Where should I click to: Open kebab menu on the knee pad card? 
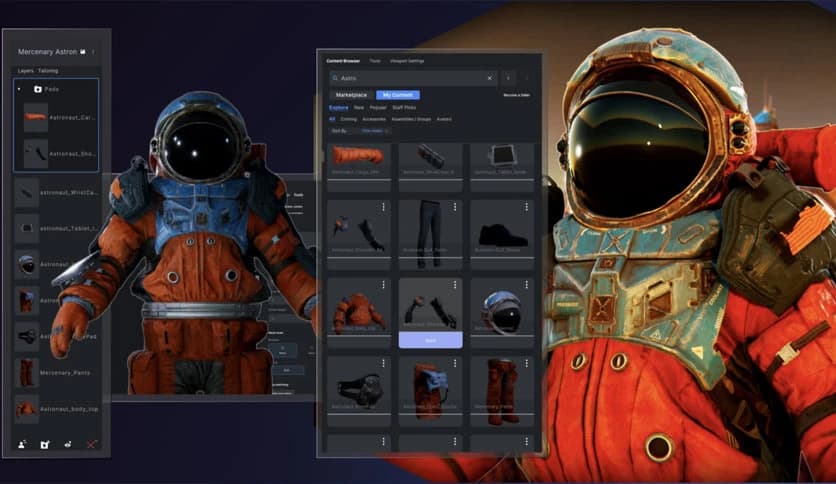tap(383, 364)
